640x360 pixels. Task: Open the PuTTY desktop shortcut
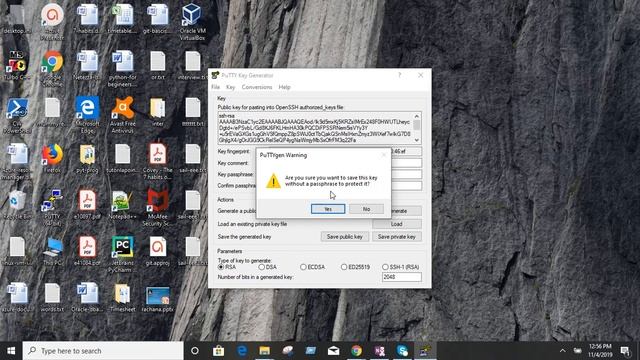(52, 208)
